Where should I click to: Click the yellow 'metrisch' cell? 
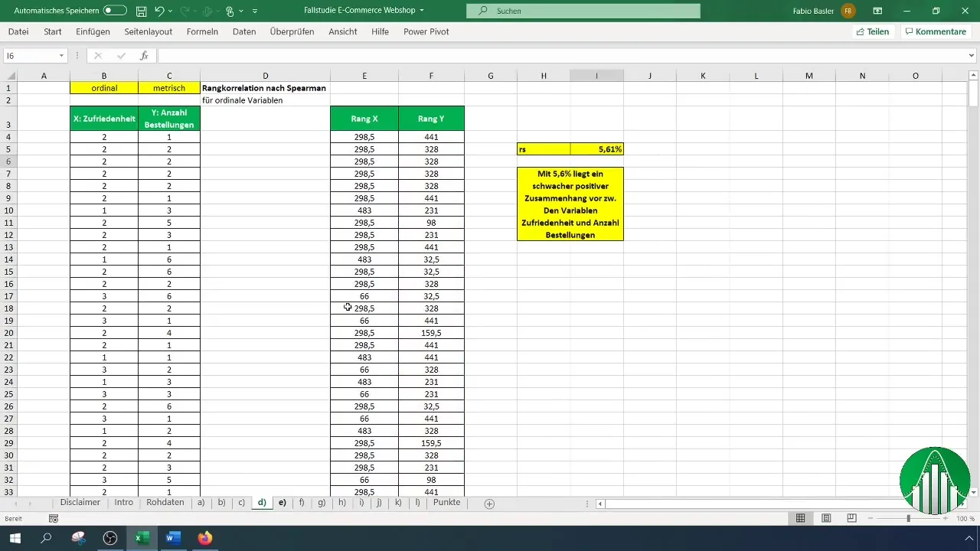click(169, 88)
